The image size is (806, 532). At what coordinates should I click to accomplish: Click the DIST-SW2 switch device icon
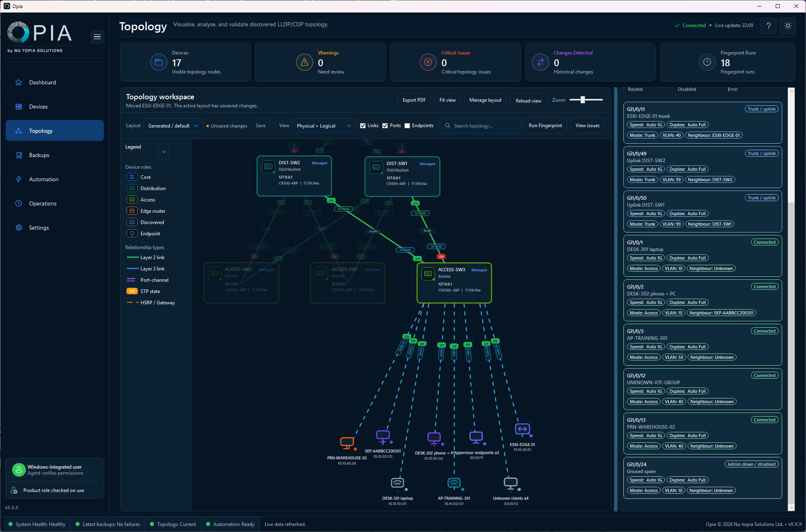[268, 167]
